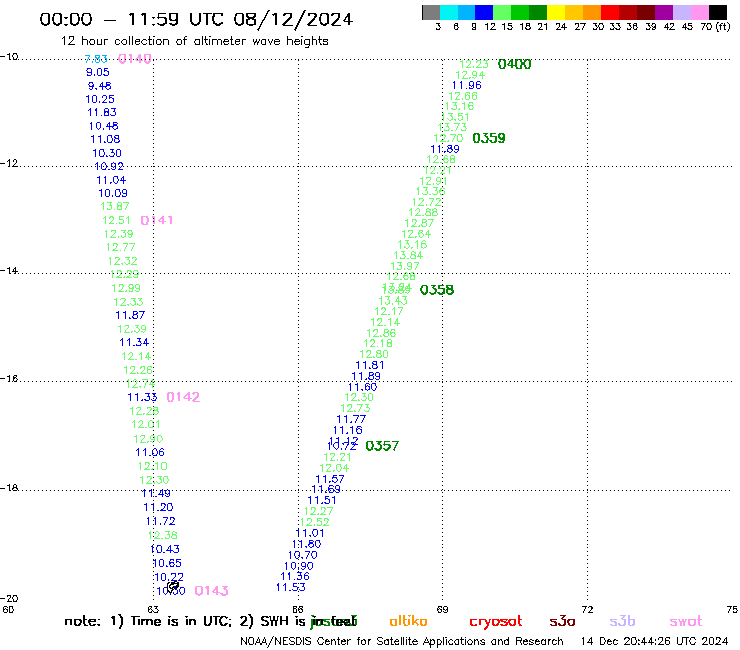Click the wave height value '12.99'
The height and width of the screenshot is (650, 740).
pos(126,288)
